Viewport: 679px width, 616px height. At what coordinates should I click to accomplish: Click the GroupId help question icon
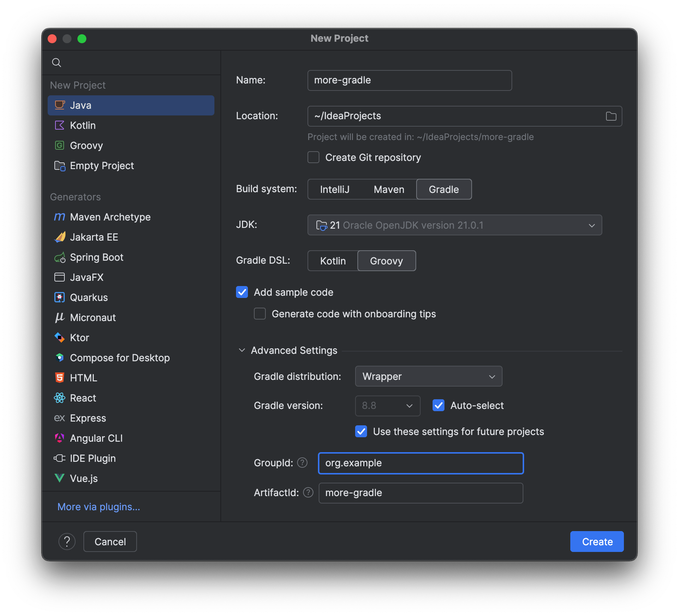(x=302, y=463)
